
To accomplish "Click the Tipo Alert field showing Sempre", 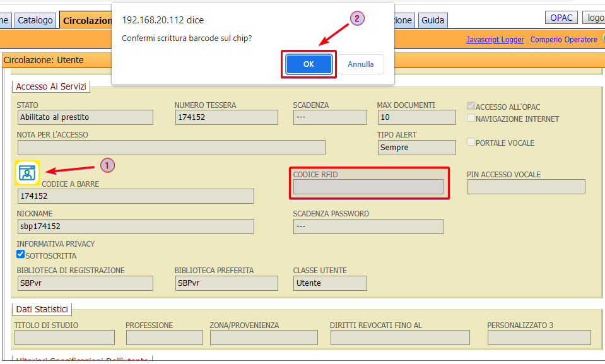I will (416, 148).
